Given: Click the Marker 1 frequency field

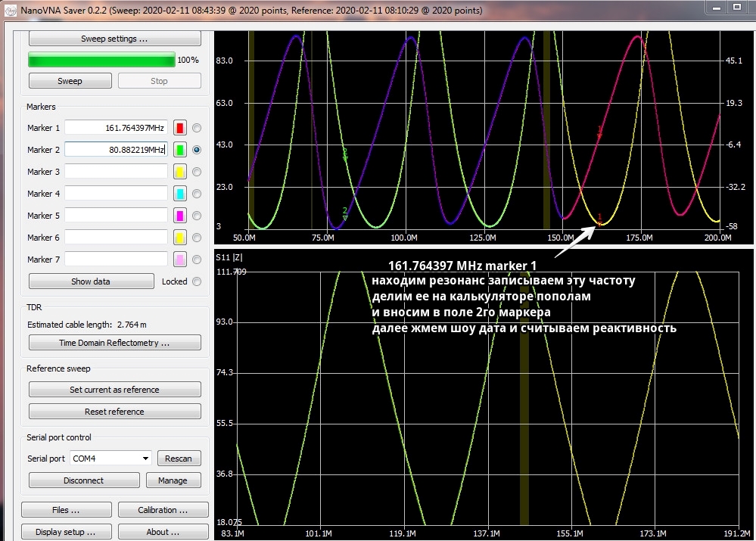Looking at the screenshot, I should pyautogui.click(x=117, y=128).
